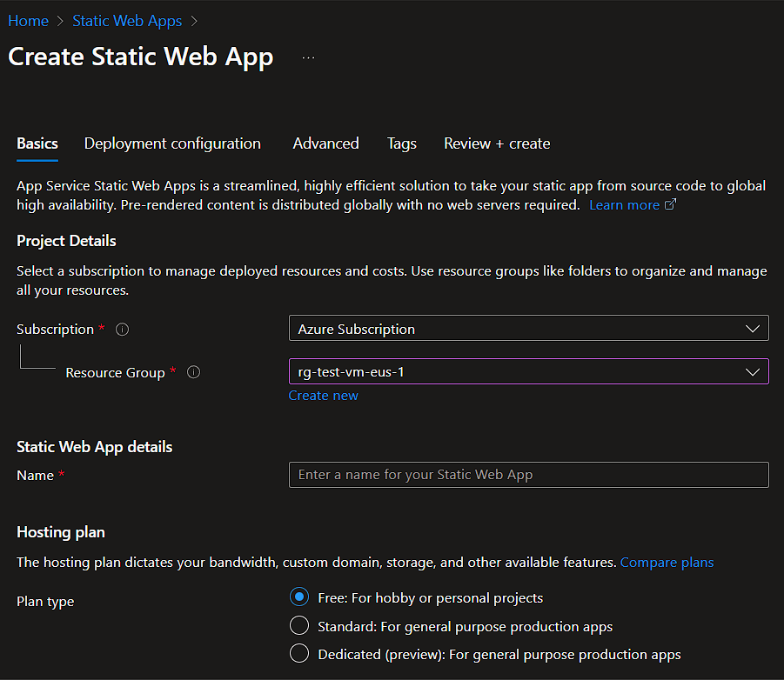Go to Static Web Apps breadcrumb
The height and width of the screenshot is (680, 784).
click(x=127, y=20)
